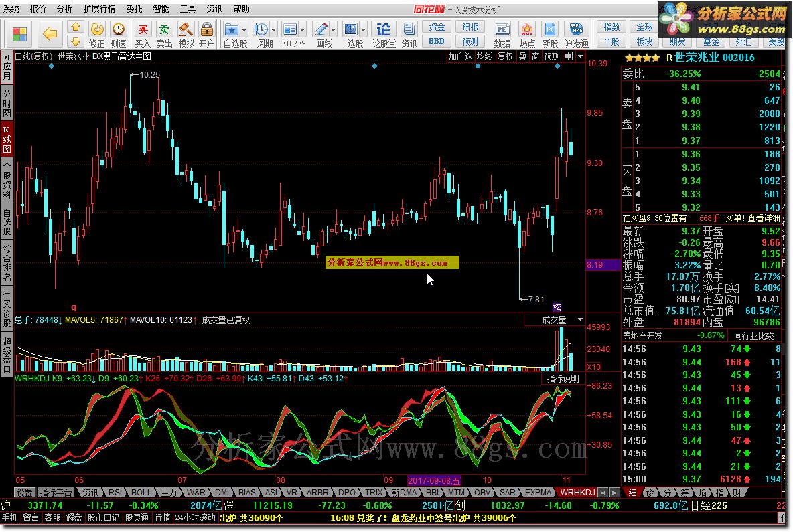
Task: Click the 研报 toolbar button
Action: point(470,27)
